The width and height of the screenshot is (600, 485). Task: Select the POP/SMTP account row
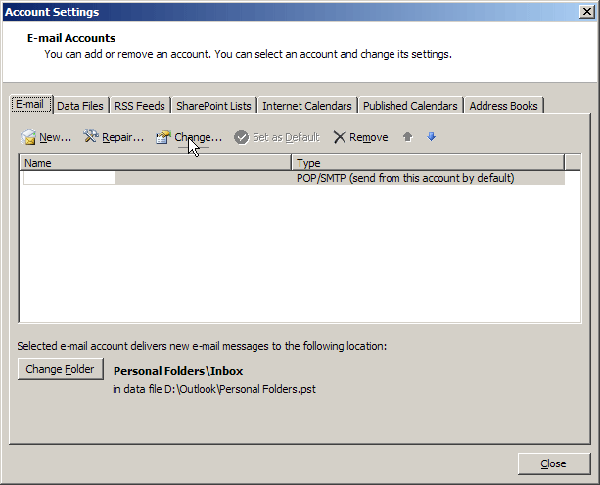[x=293, y=178]
